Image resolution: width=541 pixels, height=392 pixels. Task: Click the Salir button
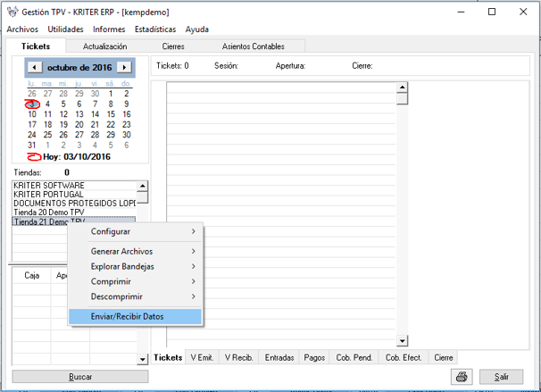tap(501, 377)
